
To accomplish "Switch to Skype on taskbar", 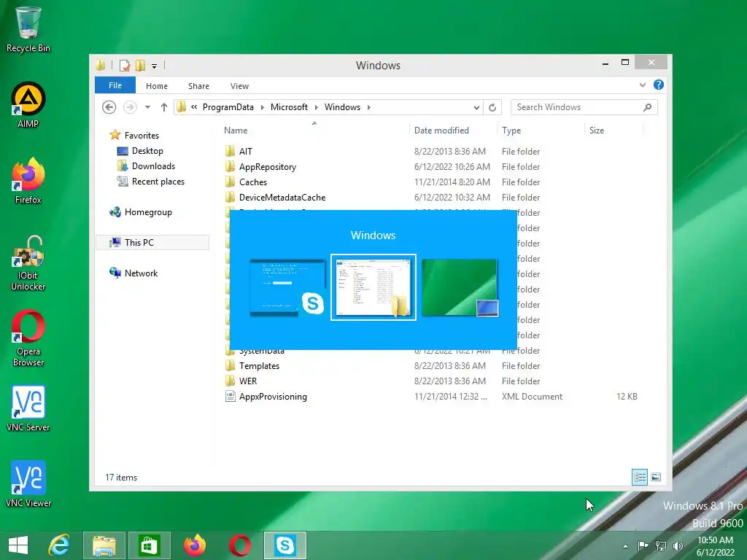I will 285,545.
